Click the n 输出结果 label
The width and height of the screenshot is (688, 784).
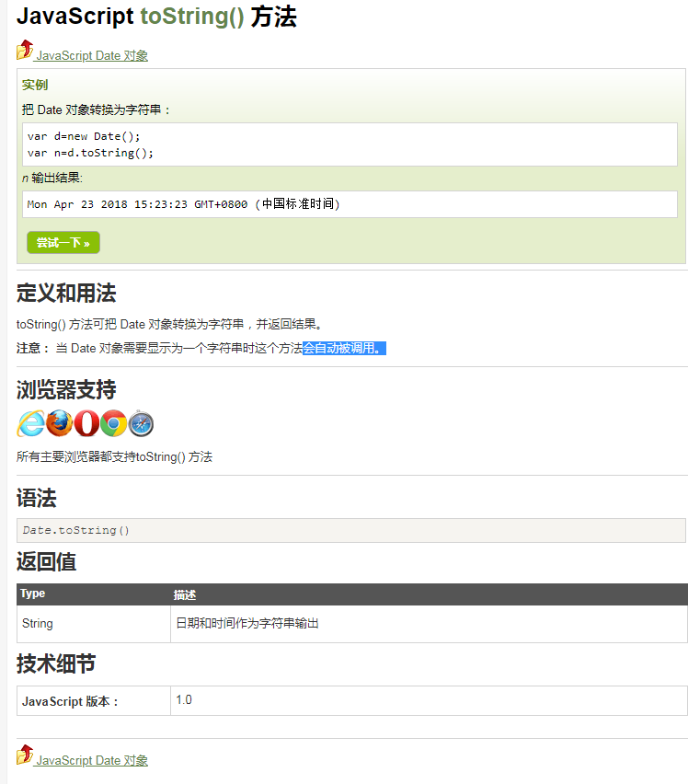(x=52, y=178)
